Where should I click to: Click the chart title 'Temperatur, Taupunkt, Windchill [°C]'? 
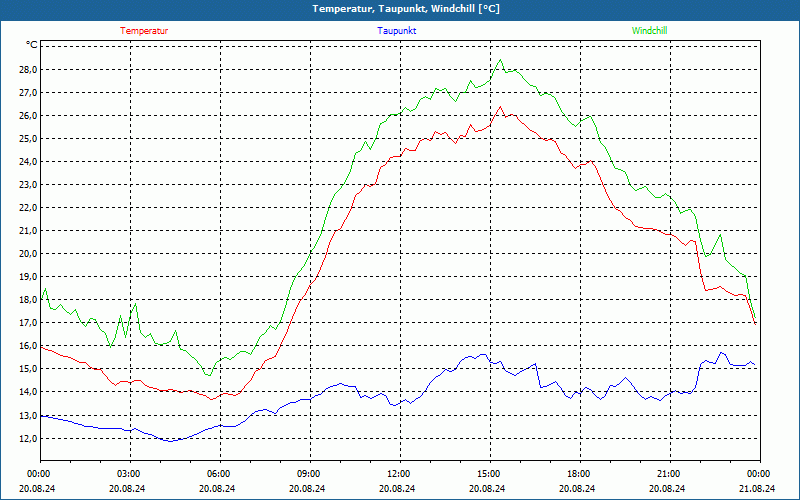coord(406,9)
